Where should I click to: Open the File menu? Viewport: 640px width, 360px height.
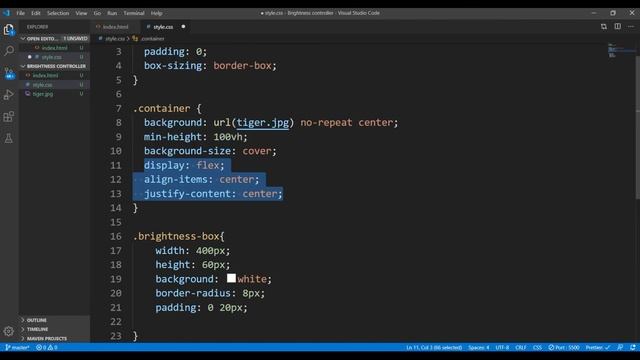[x=20, y=13]
